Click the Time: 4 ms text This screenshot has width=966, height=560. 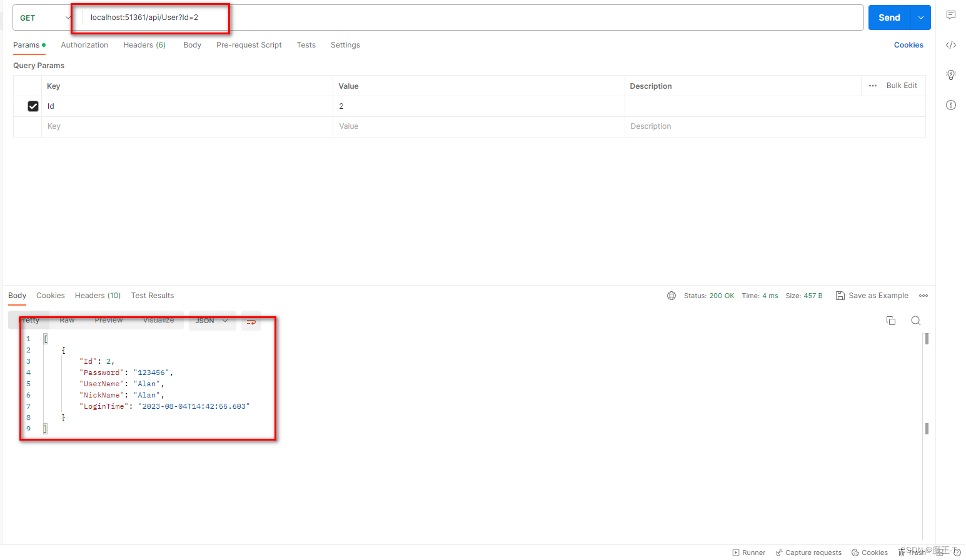coord(760,296)
